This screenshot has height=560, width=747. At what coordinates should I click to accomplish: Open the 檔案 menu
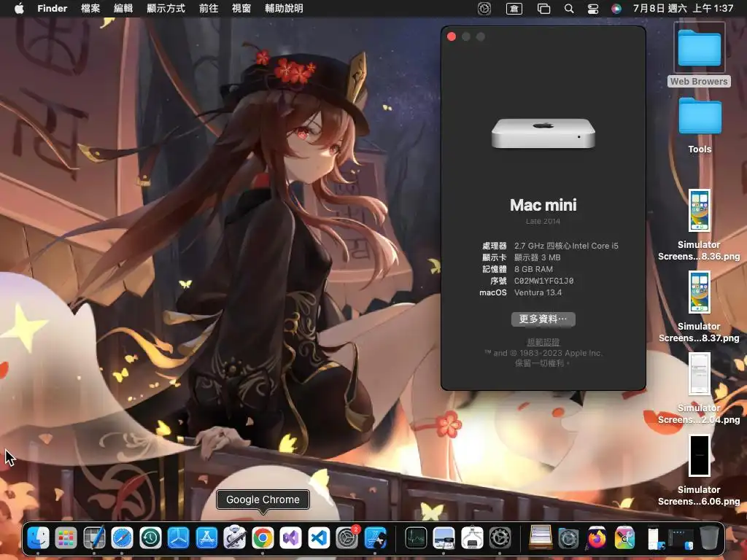[x=90, y=9]
